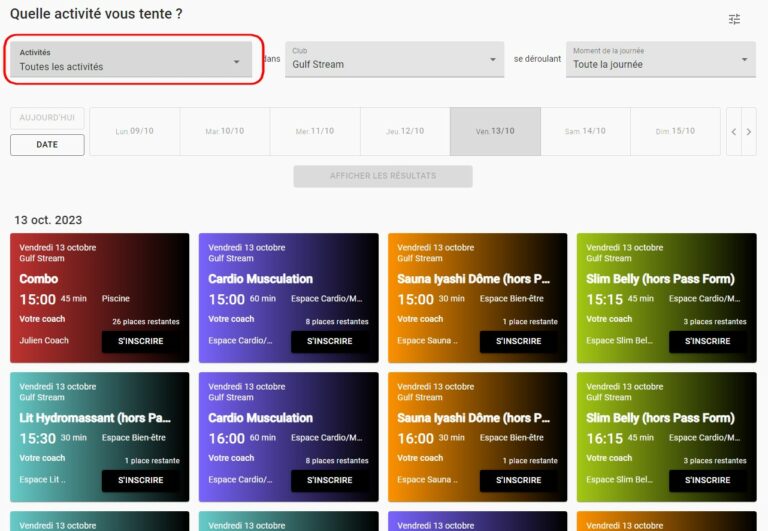Click the Lit Hydromassant card title
Screen dimensions: 768x531
95,418
